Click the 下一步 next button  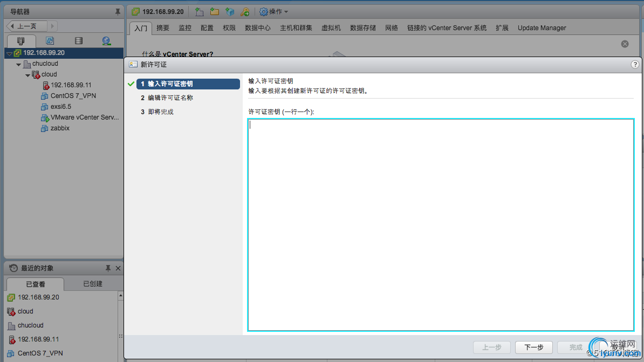[x=533, y=347]
